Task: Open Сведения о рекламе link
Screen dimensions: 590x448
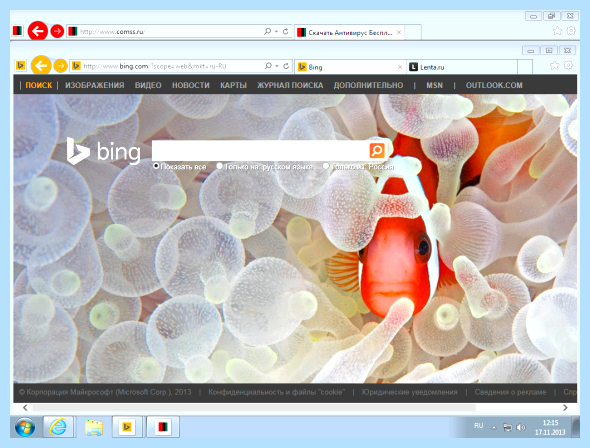Action: 510,392
